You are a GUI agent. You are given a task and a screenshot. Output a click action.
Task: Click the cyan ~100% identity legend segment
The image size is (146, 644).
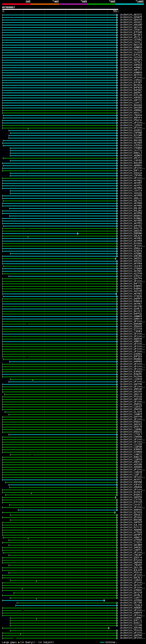(x=129, y=4)
